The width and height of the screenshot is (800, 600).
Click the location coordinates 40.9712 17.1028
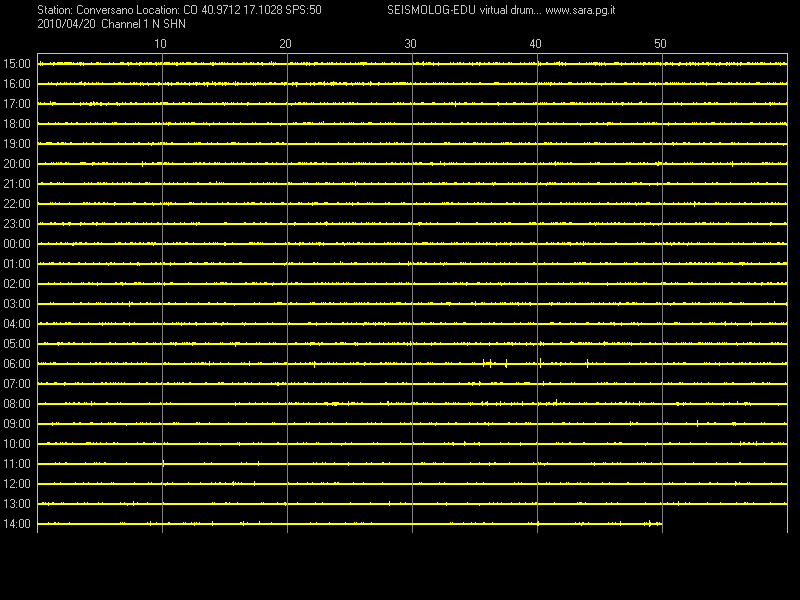pyautogui.click(x=242, y=10)
